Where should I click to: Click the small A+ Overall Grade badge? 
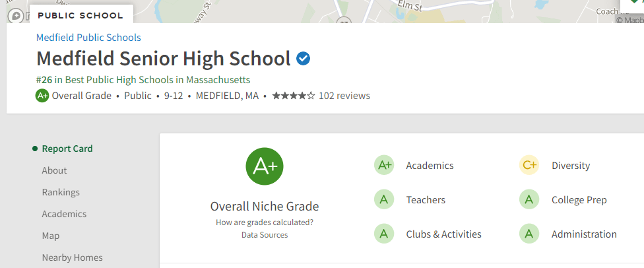(42, 96)
